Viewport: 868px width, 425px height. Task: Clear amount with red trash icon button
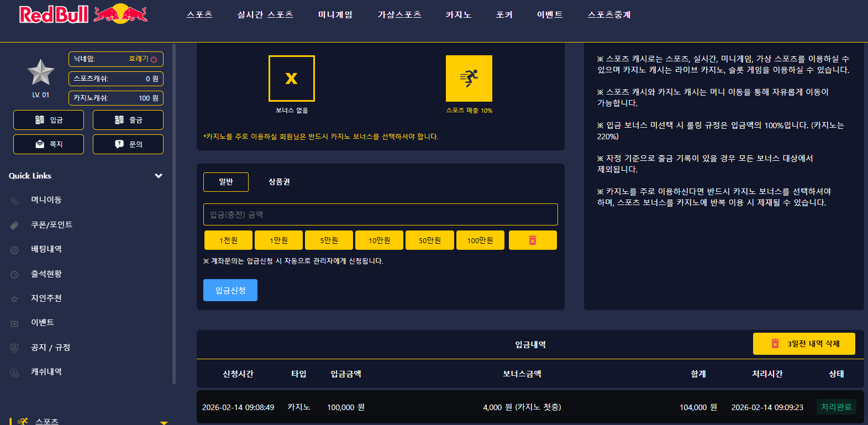(x=533, y=240)
